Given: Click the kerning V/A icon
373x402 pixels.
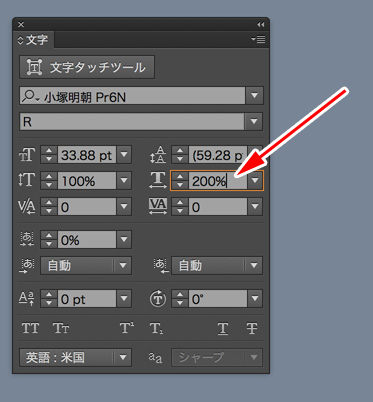Looking at the screenshot, I should click(27, 207).
